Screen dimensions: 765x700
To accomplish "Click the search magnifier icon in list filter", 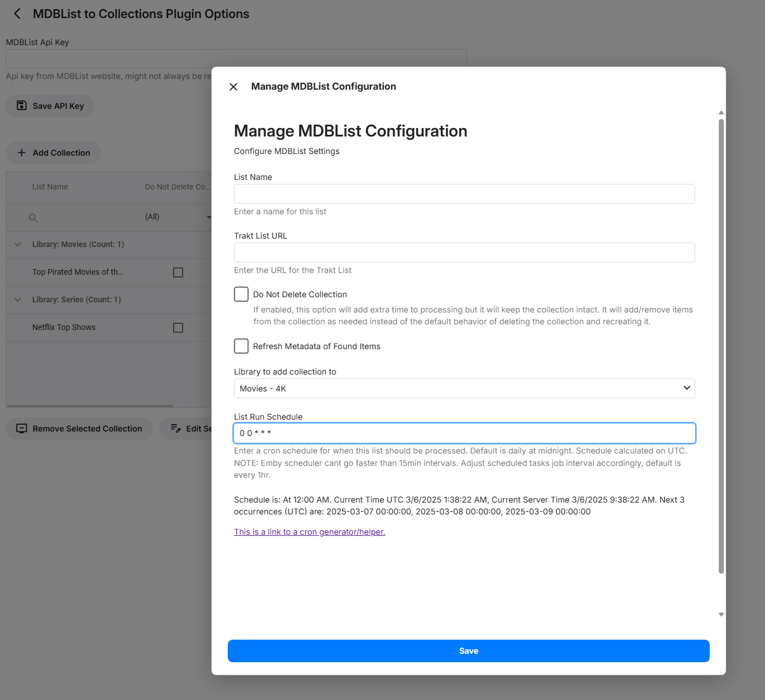I will click(x=33, y=218).
